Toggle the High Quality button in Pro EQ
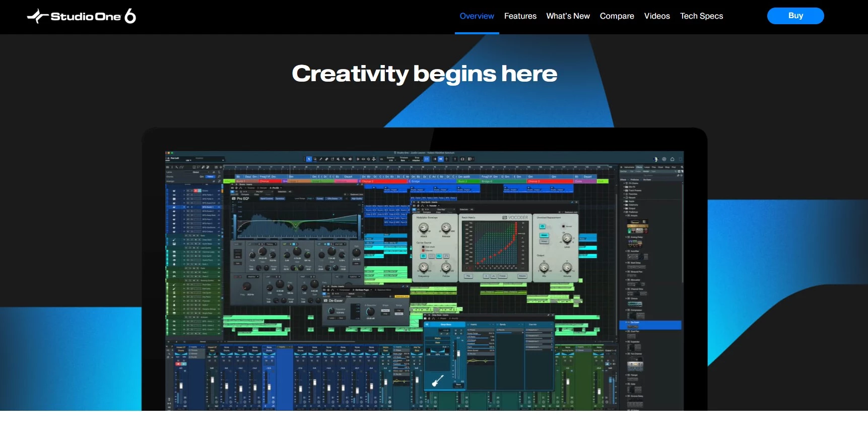Viewport: 868px width, 432px height. coord(357,199)
